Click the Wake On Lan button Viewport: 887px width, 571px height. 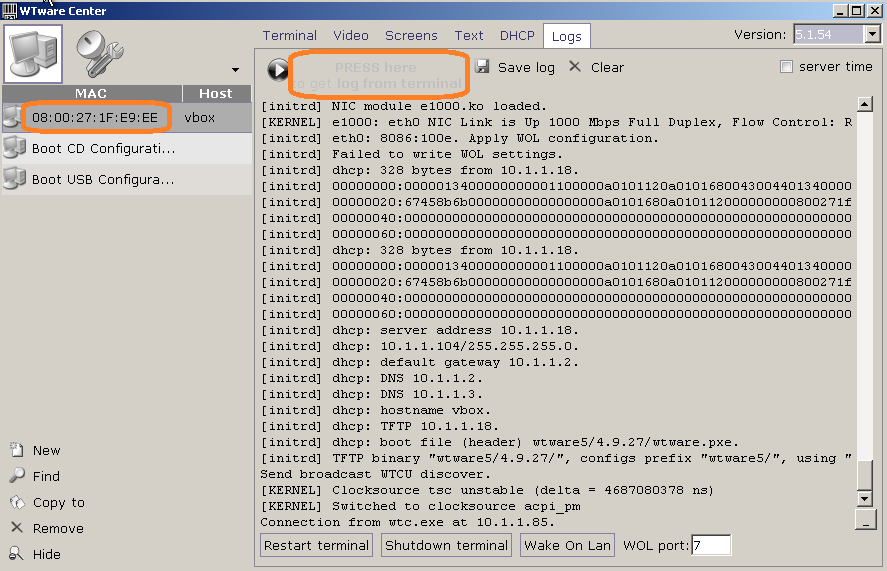[567, 545]
